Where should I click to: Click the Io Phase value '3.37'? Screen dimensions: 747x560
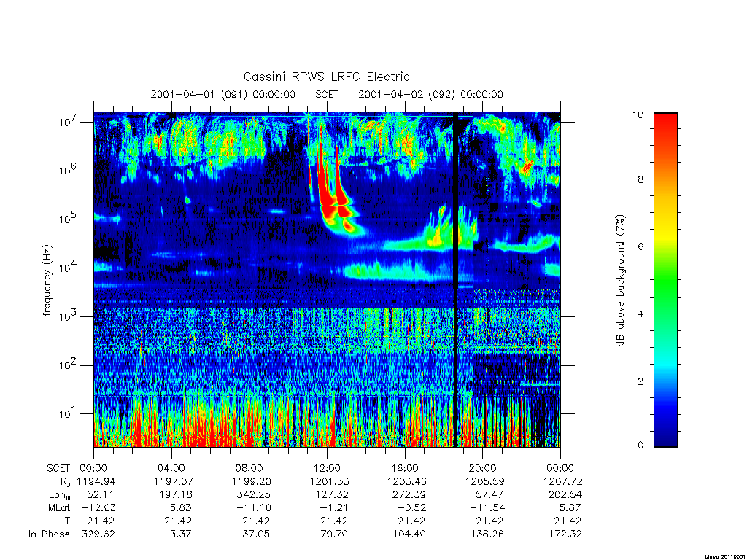[x=180, y=534]
